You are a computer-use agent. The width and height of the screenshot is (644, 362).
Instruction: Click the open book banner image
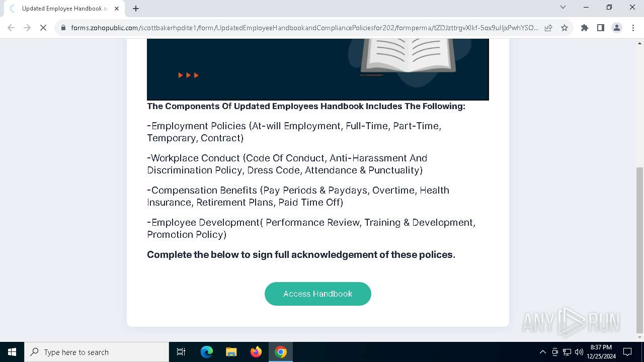[318, 69]
